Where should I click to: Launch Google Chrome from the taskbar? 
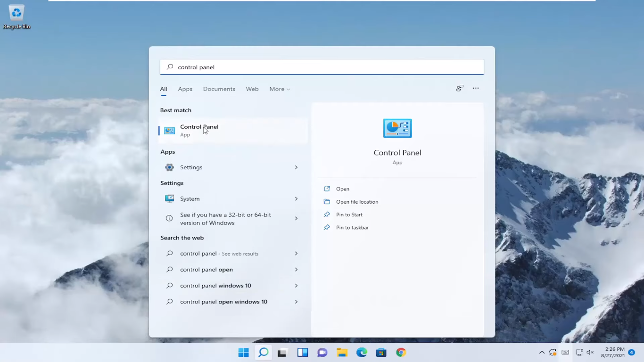(x=401, y=353)
